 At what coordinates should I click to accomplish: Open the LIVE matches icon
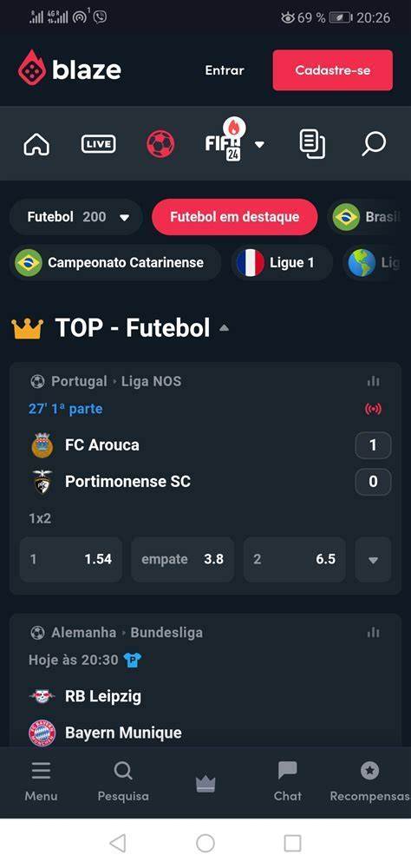click(99, 144)
